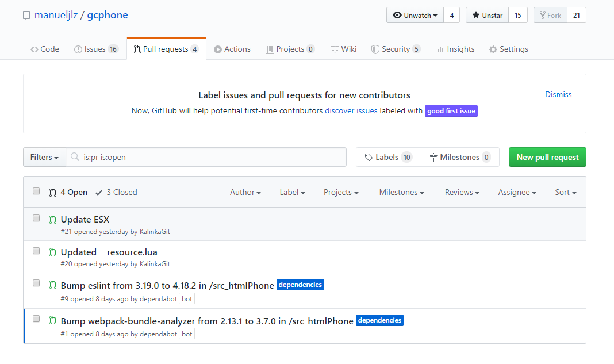Check the Bump eslint pull request checkbox
Viewport: 614px width, 364px height.
36,283
